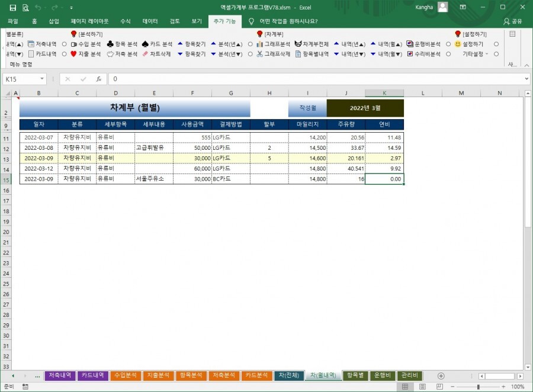
Task: Click the circle marker right of 수리비분석
Action: tap(448, 54)
